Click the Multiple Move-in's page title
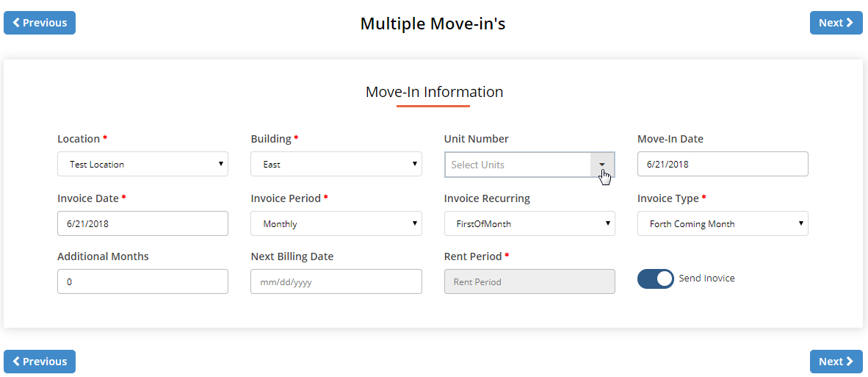The height and width of the screenshot is (377, 868). [433, 24]
